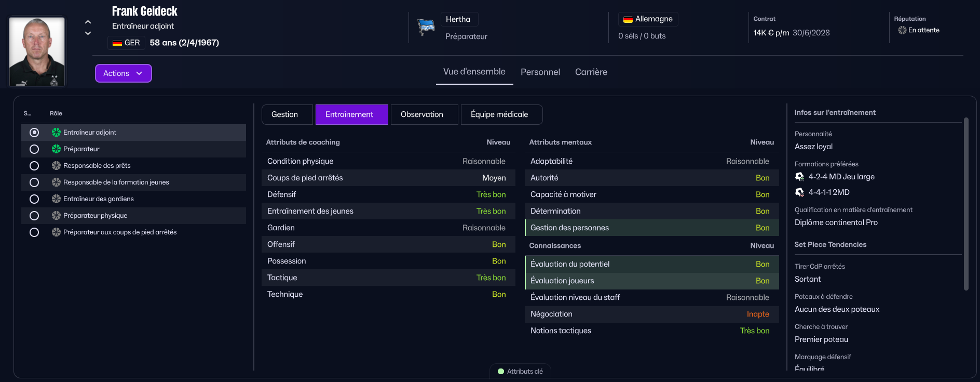Click the training info panel scrollbar

[965, 203]
